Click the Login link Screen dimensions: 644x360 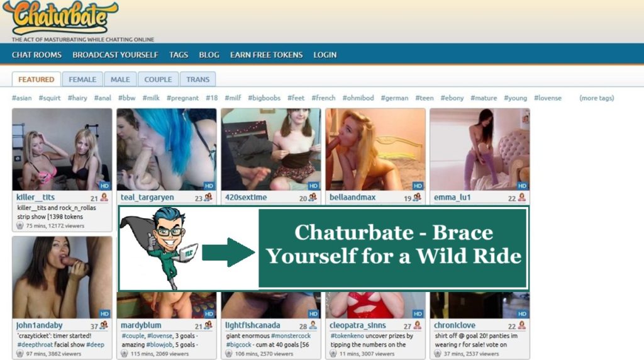(325, 55)
